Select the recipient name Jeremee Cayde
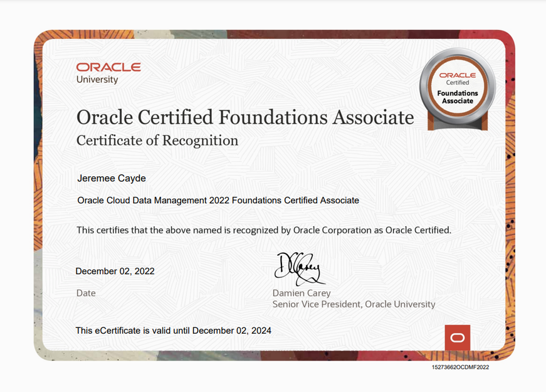Image resolution: width=546 pixels, height=392 pixels. [x=111, y=178]
